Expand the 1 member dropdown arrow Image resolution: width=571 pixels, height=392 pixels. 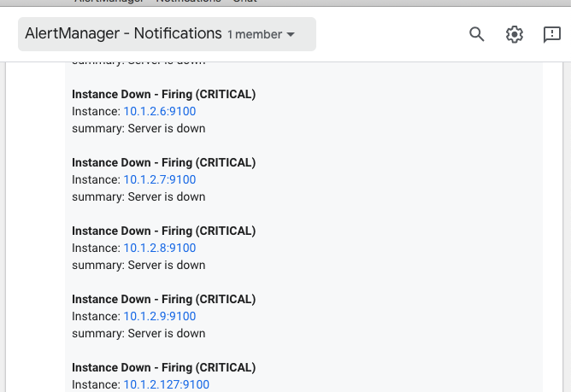291,34
